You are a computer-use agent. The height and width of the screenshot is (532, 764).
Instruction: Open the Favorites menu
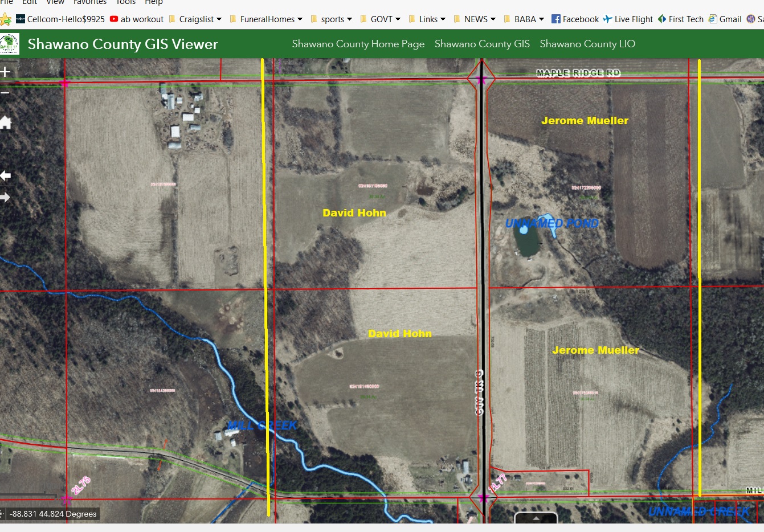[x=90, y=2]
